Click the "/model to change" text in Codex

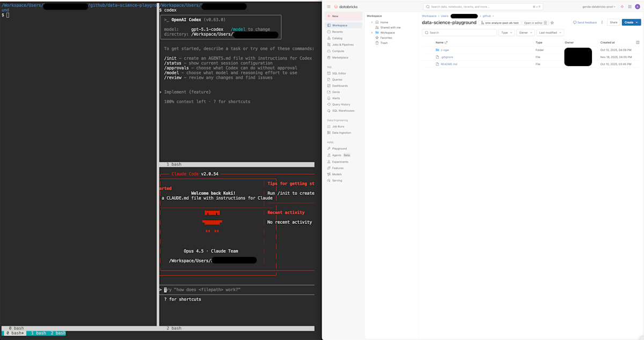pyautogui.click(x=251, y=29)
